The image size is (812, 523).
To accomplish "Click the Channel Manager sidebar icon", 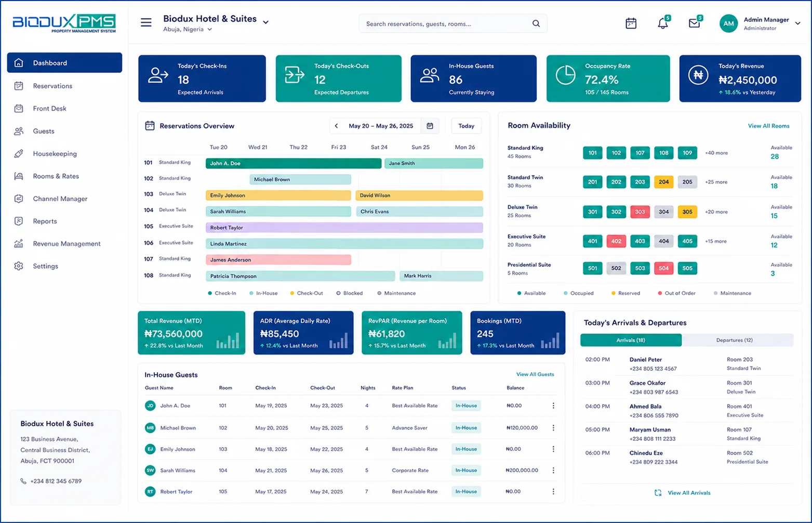I will (19, 199).
